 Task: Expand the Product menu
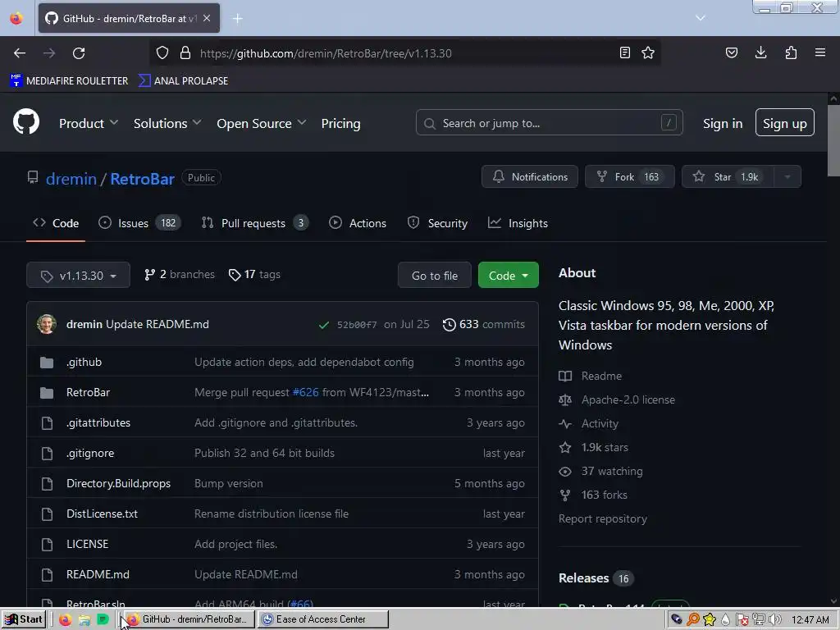click(89, 123)
